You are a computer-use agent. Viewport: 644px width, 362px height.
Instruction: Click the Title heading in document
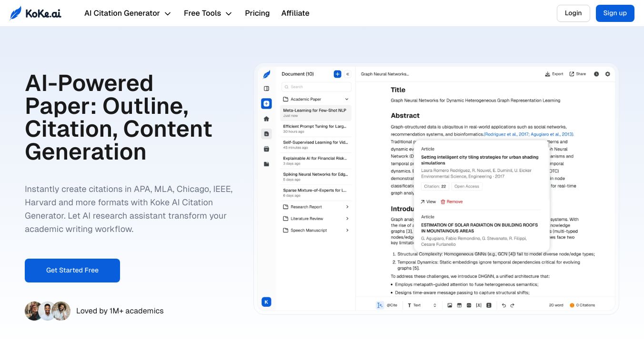click(x=398, y=90)
